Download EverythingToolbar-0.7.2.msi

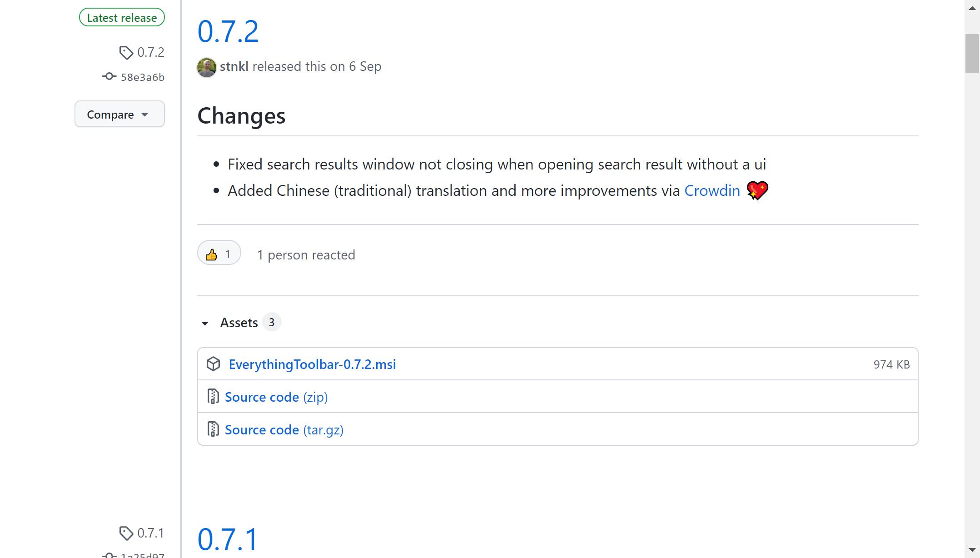pyautogui.click(x=312, y=364)
